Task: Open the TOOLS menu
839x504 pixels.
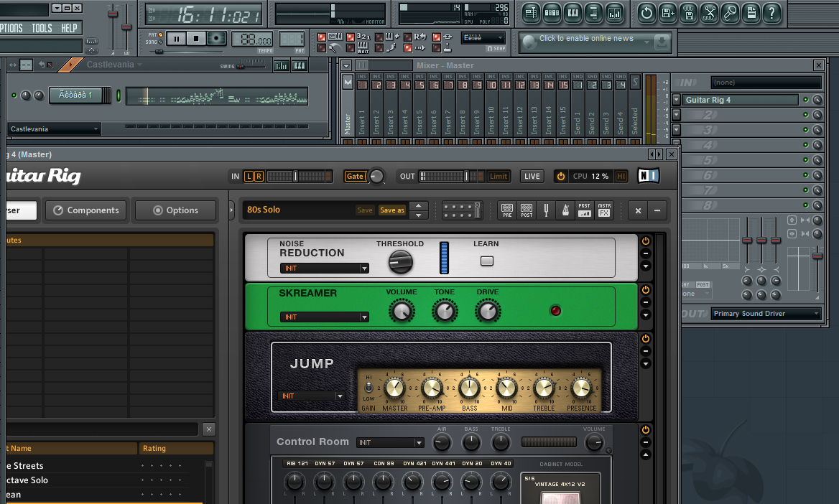Action: click(x=42, y=28)
